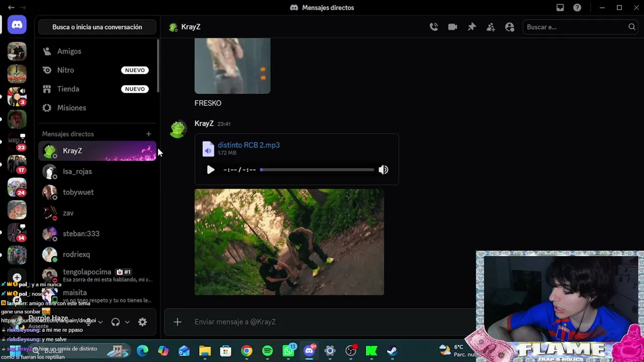Viewport: 644px width, 362px height.
Task: Open Discord help
Action: click(x=577, y=8)
